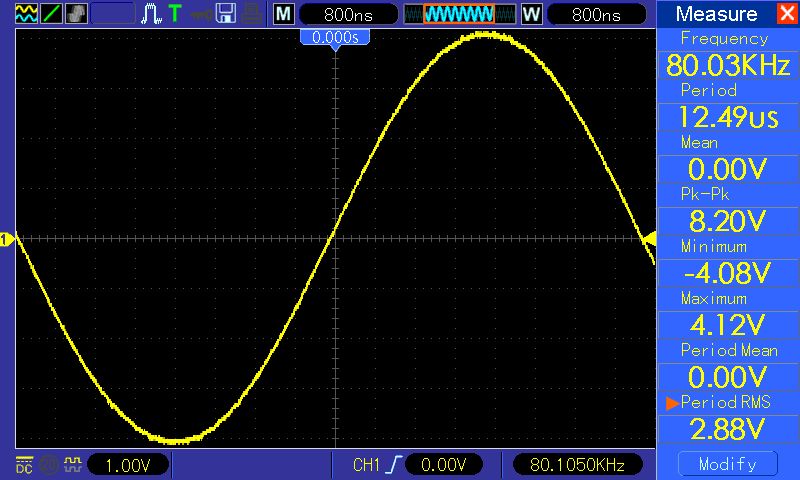Click the M main timebase icon

284,14
